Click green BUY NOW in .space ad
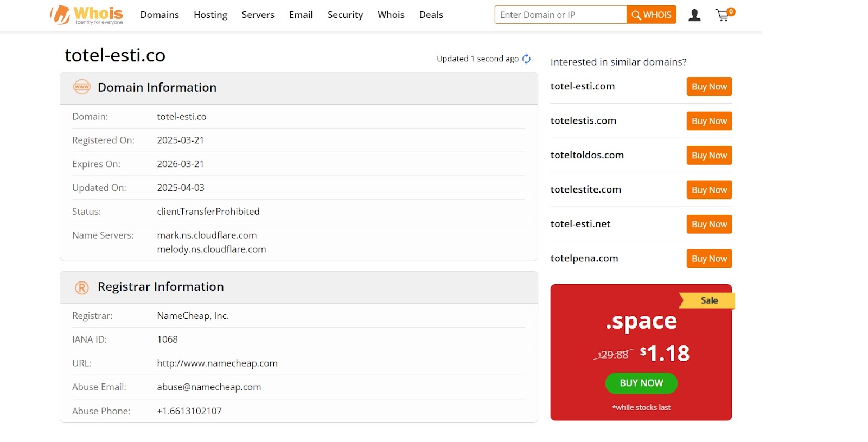Image resolution: width=868 pixels, height=442 pixels. tap(641, 383)
